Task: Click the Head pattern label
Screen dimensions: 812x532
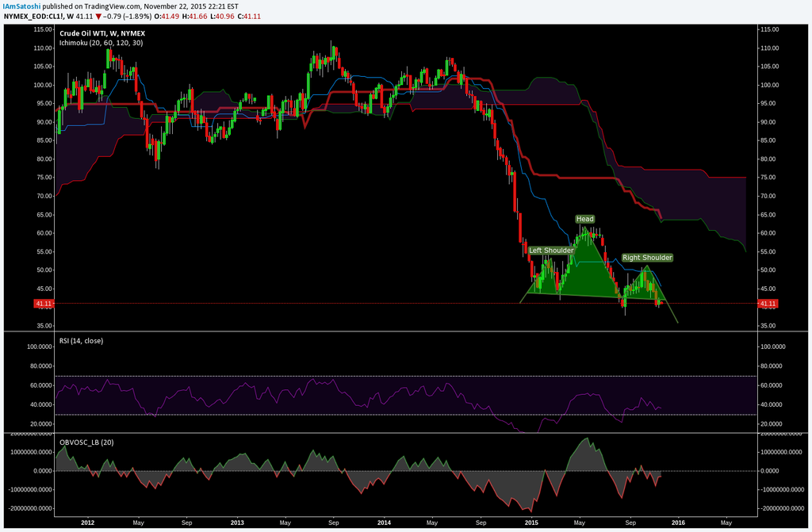Action: [584, 219]
